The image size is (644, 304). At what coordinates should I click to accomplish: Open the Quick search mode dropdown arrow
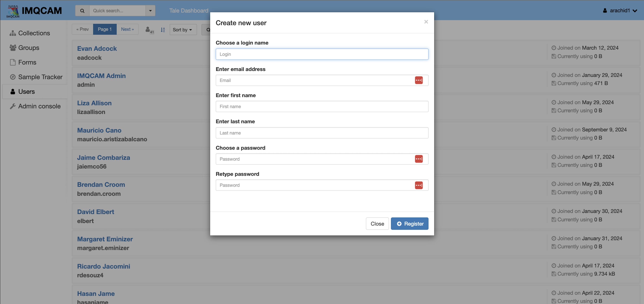point(150,11)
